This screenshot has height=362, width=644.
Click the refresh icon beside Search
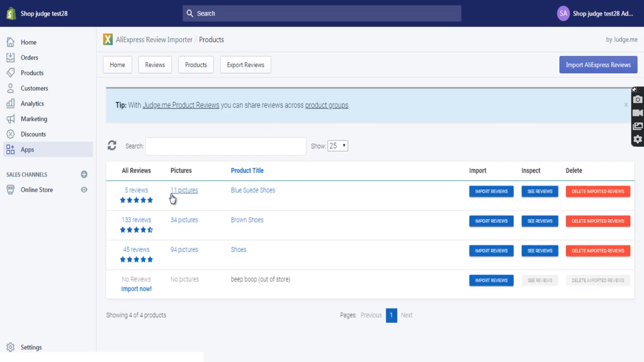(x=112, y=146)
